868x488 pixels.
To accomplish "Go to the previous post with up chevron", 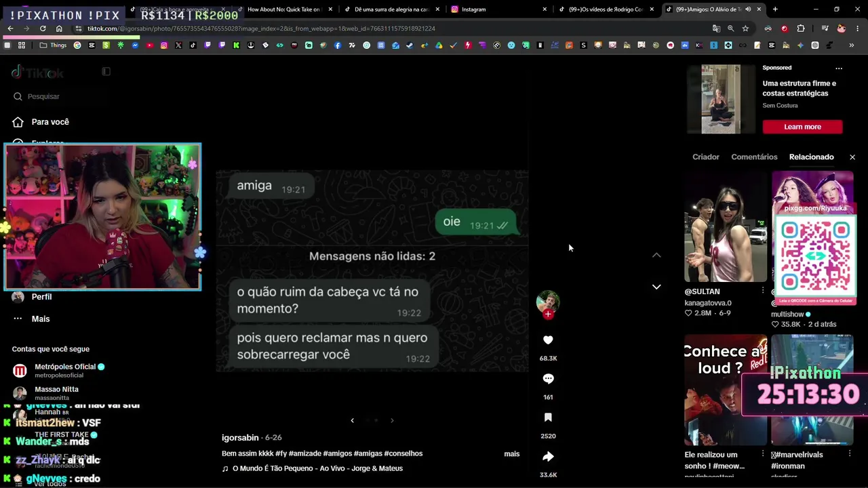I will pos(656,256).
